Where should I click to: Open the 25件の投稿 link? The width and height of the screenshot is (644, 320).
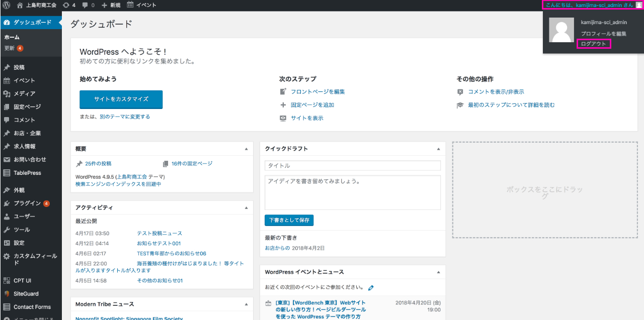(x=98, y=164)
